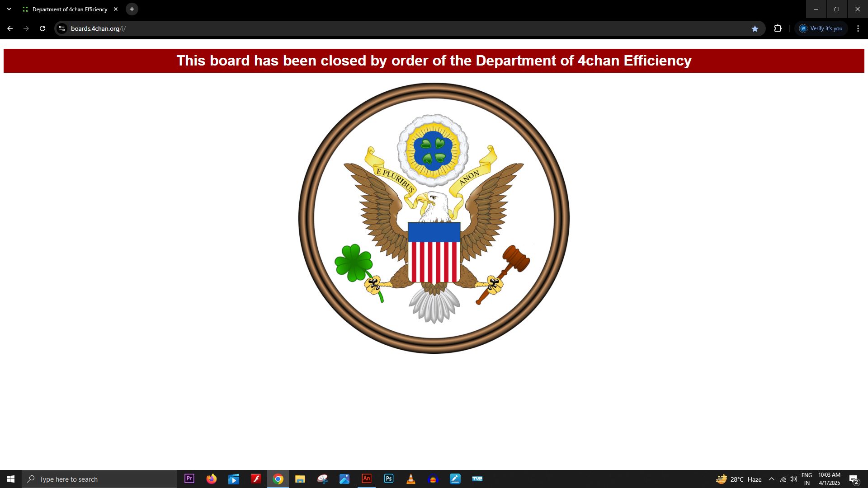This screenshot has width=868, height=488.
Task: Open the Photos app from taskbar
Action: 344,479
